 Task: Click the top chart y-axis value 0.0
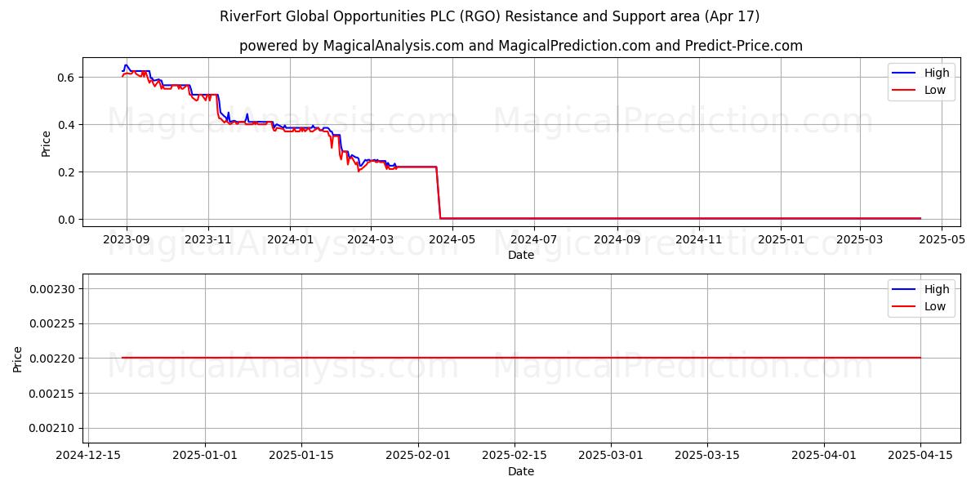(x=66, y=220)
